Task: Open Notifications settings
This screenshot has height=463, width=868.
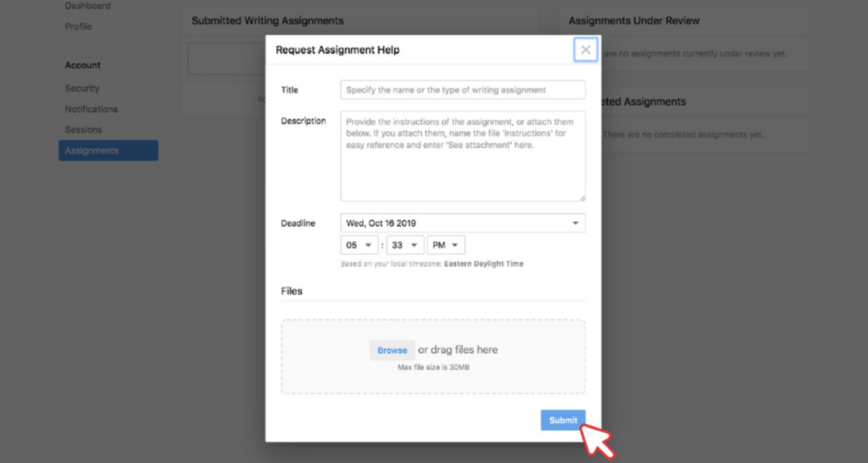Action: pos(91,109)
